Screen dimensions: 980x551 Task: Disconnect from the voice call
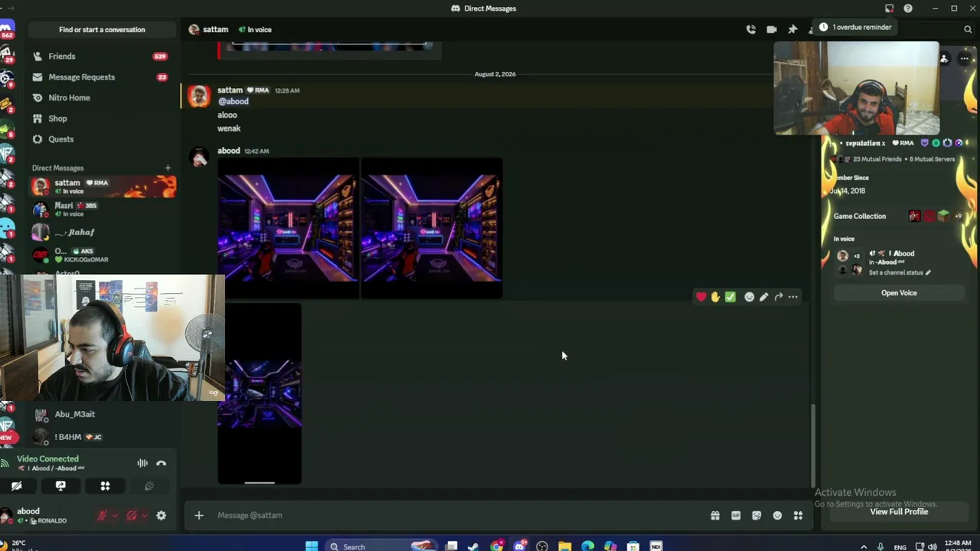pos(161,463)
